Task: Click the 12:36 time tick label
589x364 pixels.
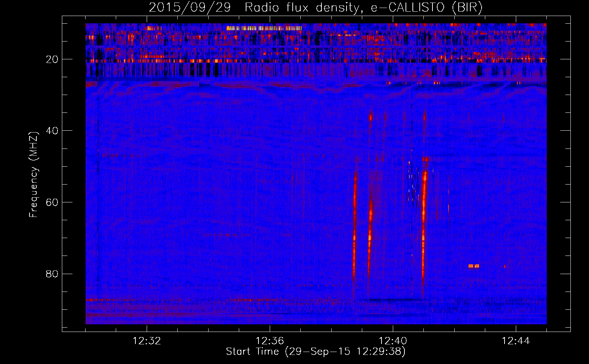Action: click(x=270, y=341)
